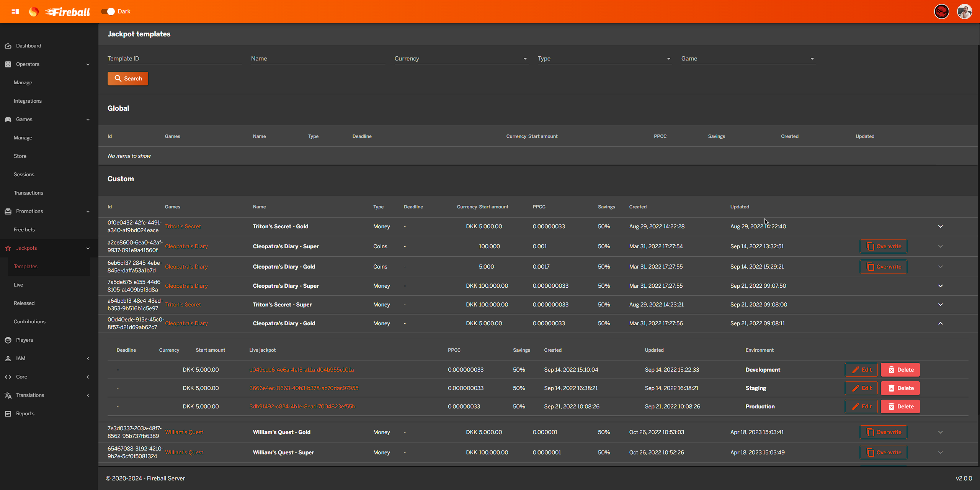The width and height of the screenshot is (980, 490).
Task: Delete the Production environment jackpot entry
Action: pyautogui.click(x=900, y=406)
